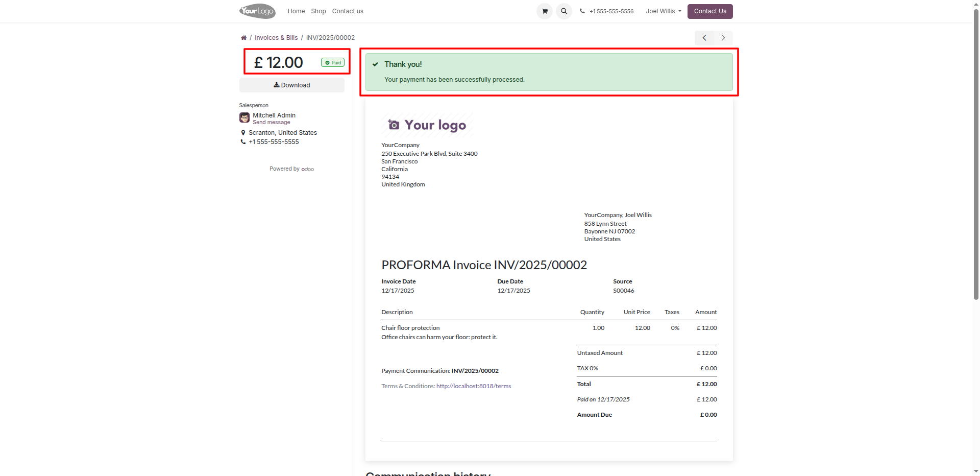Go to previous invoice arrow

point(704,38)
